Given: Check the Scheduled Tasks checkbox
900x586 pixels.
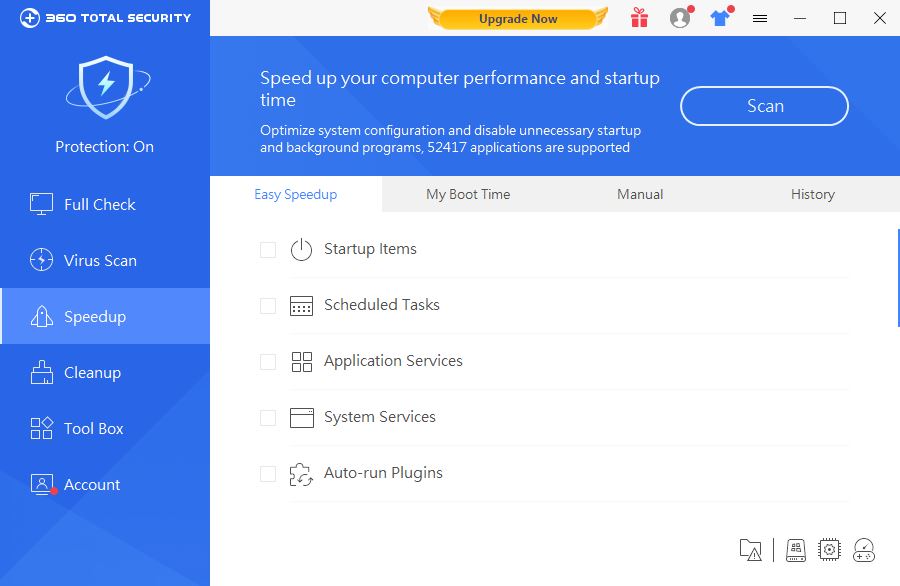Looking at the screenshot, I should click(268, 305).
